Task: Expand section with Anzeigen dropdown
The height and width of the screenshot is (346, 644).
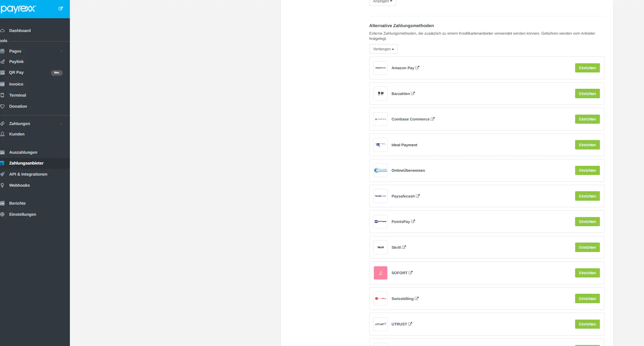Action: [x=382, y=2]
